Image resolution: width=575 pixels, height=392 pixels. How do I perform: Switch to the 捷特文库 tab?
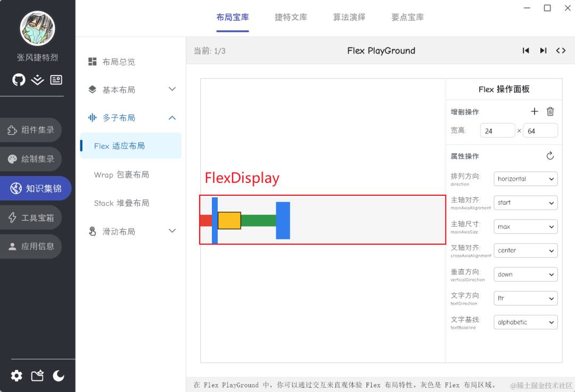[x=291, y=17]
